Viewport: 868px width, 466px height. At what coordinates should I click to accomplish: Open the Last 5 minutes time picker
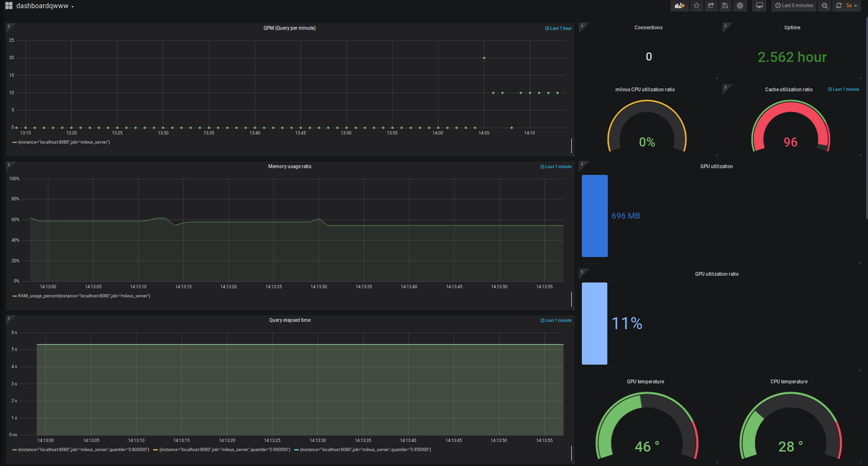point(794,6)
